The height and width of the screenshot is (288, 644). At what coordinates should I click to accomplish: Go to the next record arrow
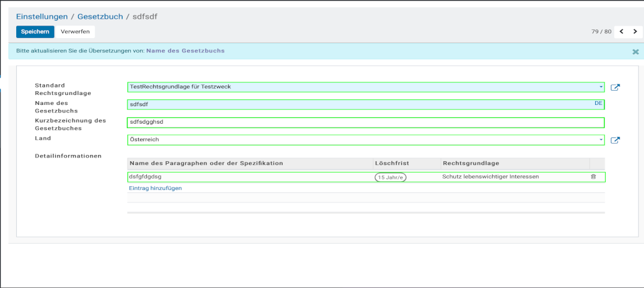(635, 31)
